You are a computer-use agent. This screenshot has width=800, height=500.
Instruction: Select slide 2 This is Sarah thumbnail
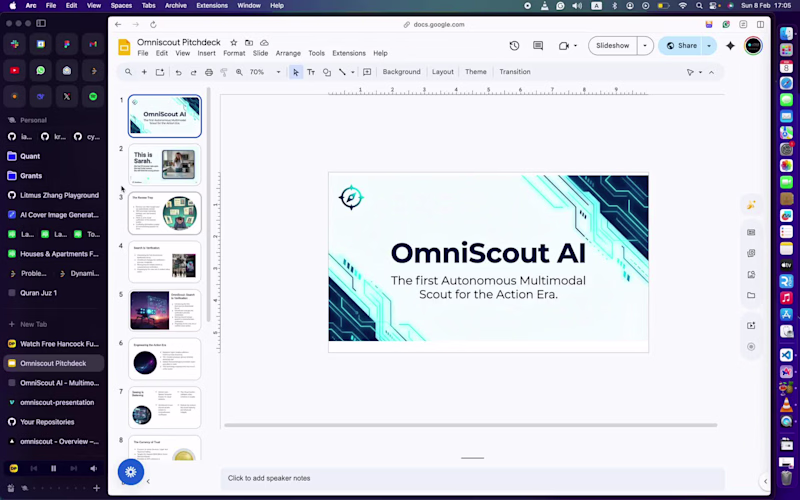pyautogui.click(x=164, y=164)
